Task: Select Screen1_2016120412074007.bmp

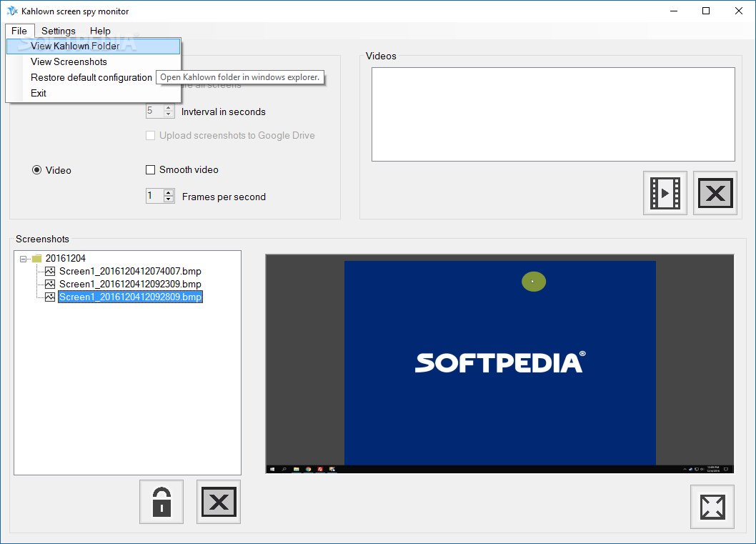Action: coord(130,272)
